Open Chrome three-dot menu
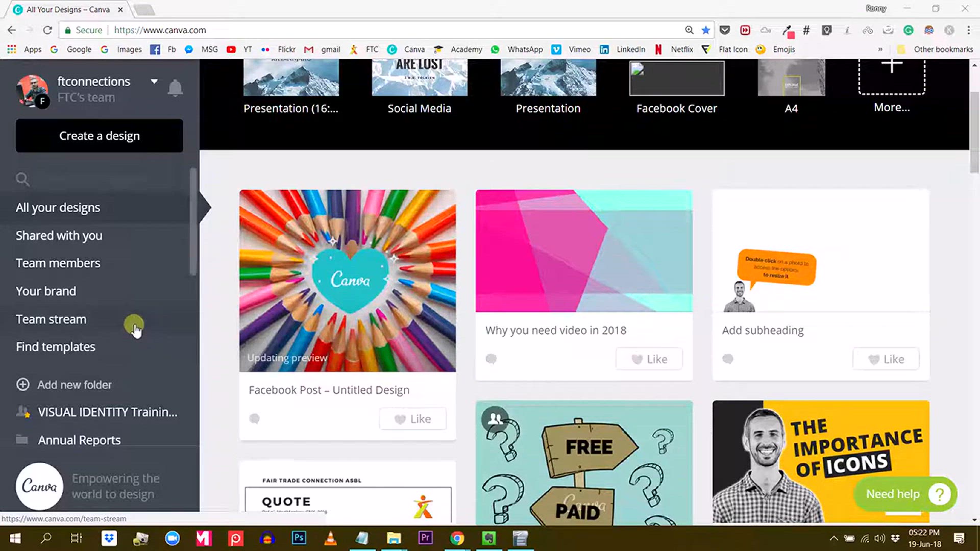Viewport: 980px width, 551px height. tap(968, 30)
